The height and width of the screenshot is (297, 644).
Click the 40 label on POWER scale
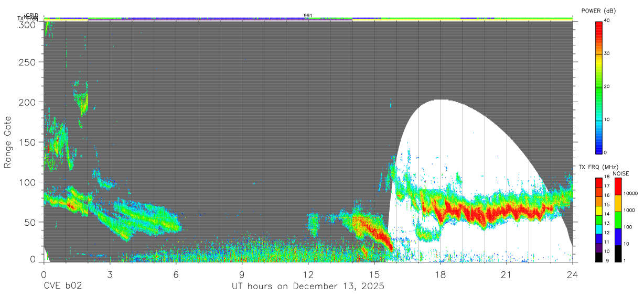607,20
